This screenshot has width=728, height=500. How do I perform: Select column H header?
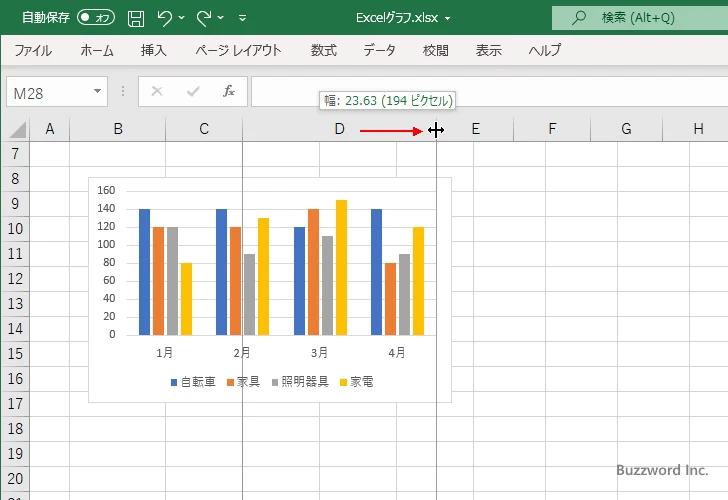(698, 129)
